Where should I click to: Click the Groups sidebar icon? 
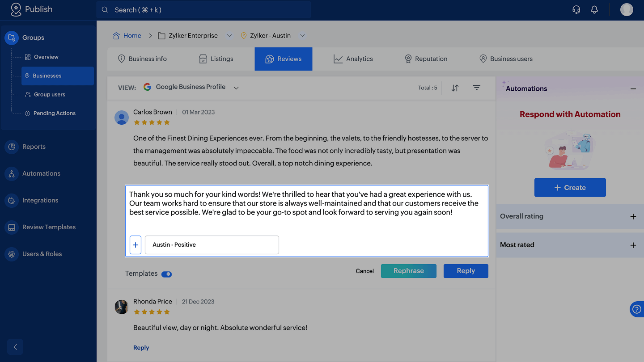[x=12, y=38]
